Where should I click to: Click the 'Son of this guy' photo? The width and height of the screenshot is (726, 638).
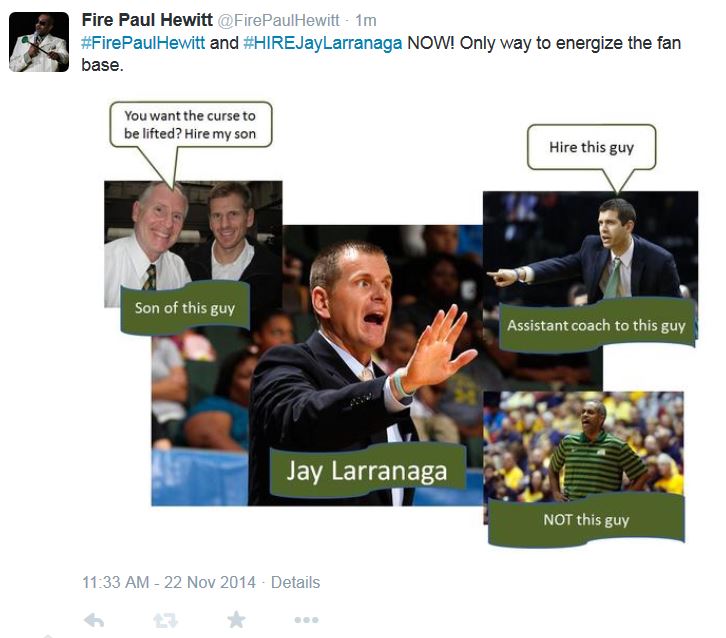point(193,244)
